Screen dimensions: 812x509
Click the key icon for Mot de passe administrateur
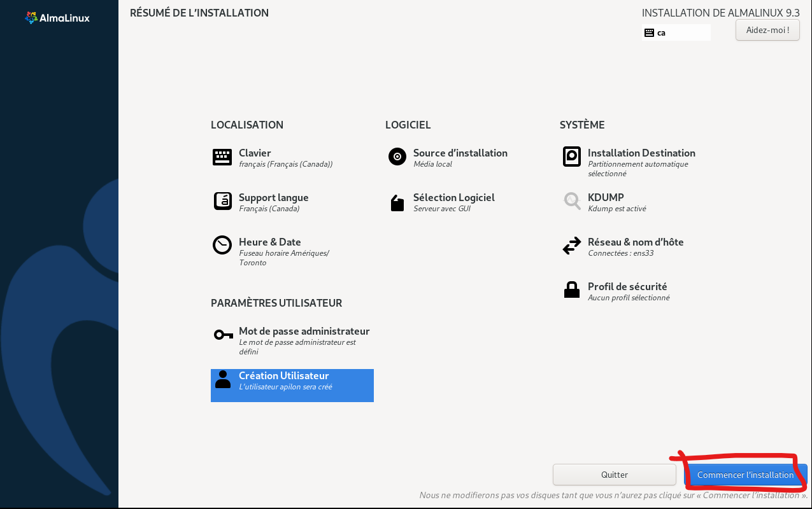pyautogui.click(x=223, y=335)
